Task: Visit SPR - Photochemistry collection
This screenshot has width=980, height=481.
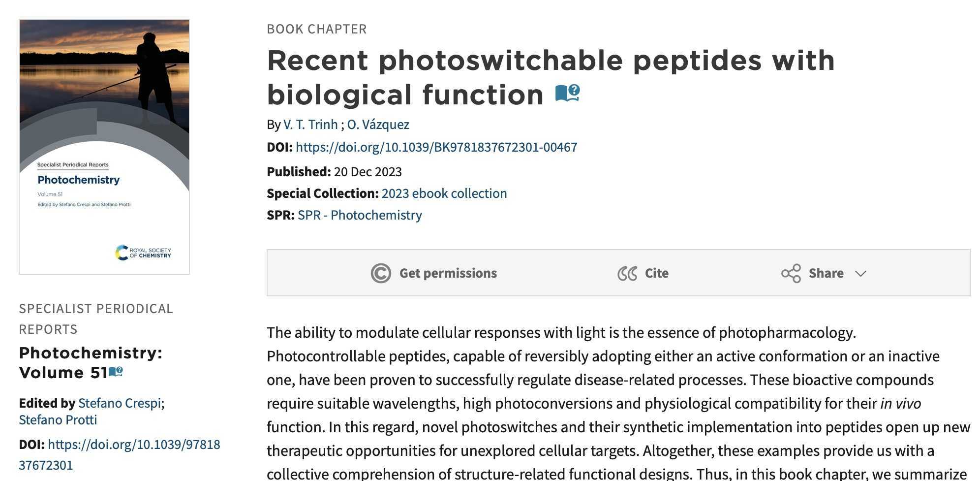Action: [x=359, y=215]
